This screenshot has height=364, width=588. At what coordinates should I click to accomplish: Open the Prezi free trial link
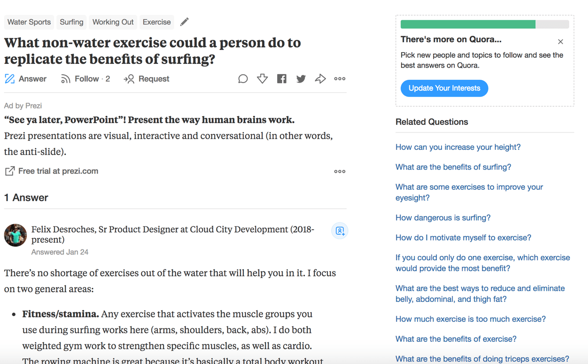51,171
